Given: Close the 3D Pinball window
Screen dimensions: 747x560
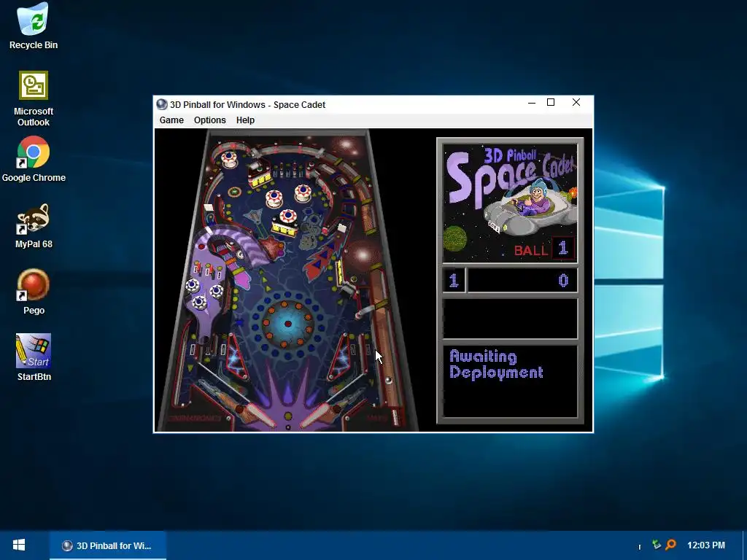Looking at the screenshot, I should click(576, 102).
